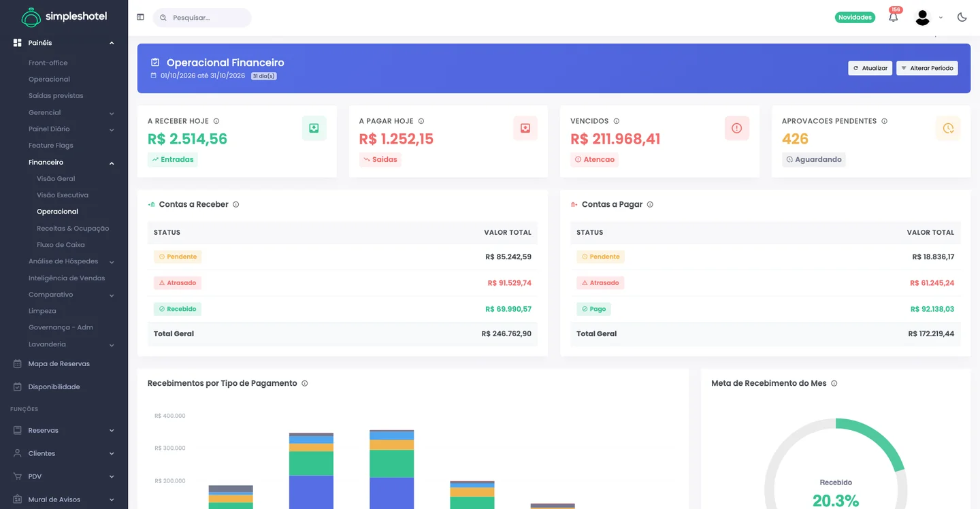This screenshot has height=509, width=980.
Task: Open Fluxo de Caixa in sidebar
Action: tap(61, 244)
